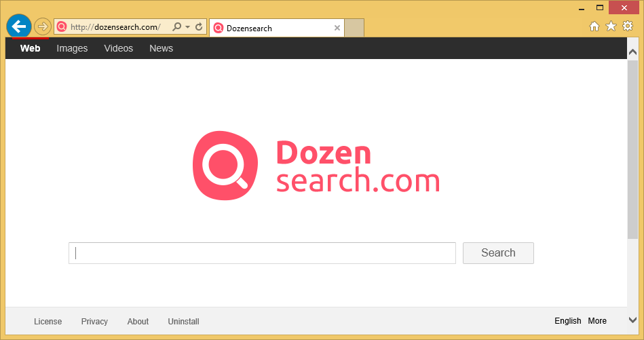This screenshot has width=644, height=340.
Task: Click the vertical scrollbar thumb
Action: coord(632,149)
